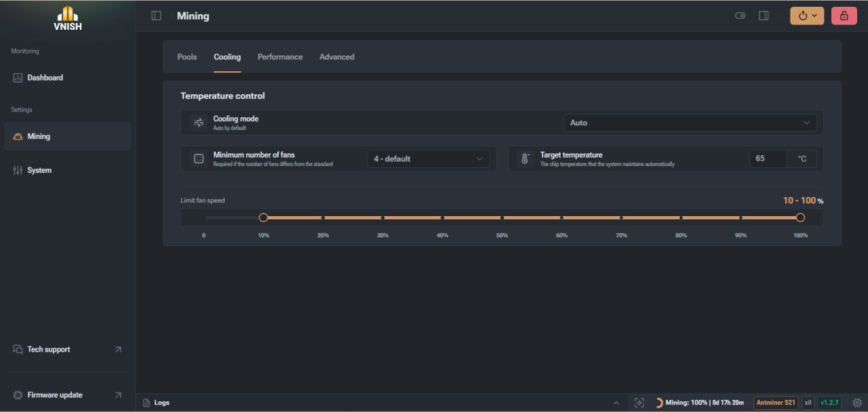Click the red unlock button
868x412 pixels.
click(x=844, y=16)
